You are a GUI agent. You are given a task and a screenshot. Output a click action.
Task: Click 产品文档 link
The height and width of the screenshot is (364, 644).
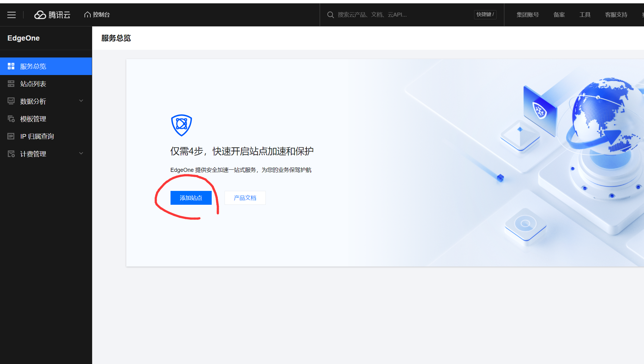(245, 197)
